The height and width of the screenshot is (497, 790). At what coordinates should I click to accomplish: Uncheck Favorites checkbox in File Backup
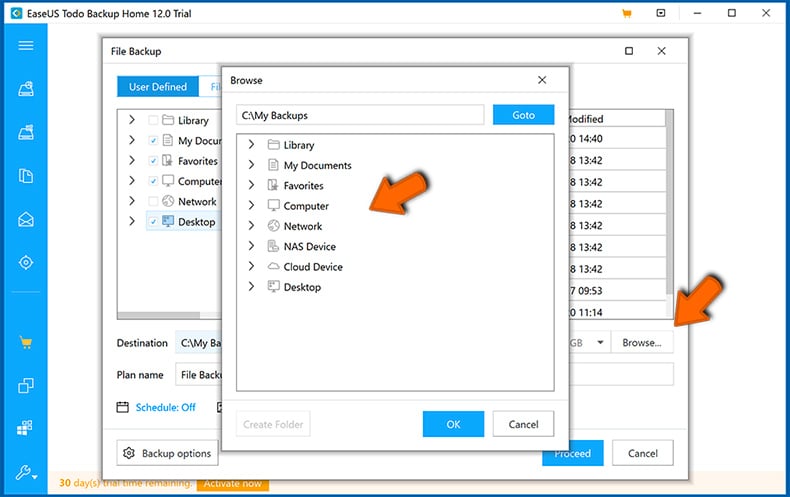coord(153,161)
